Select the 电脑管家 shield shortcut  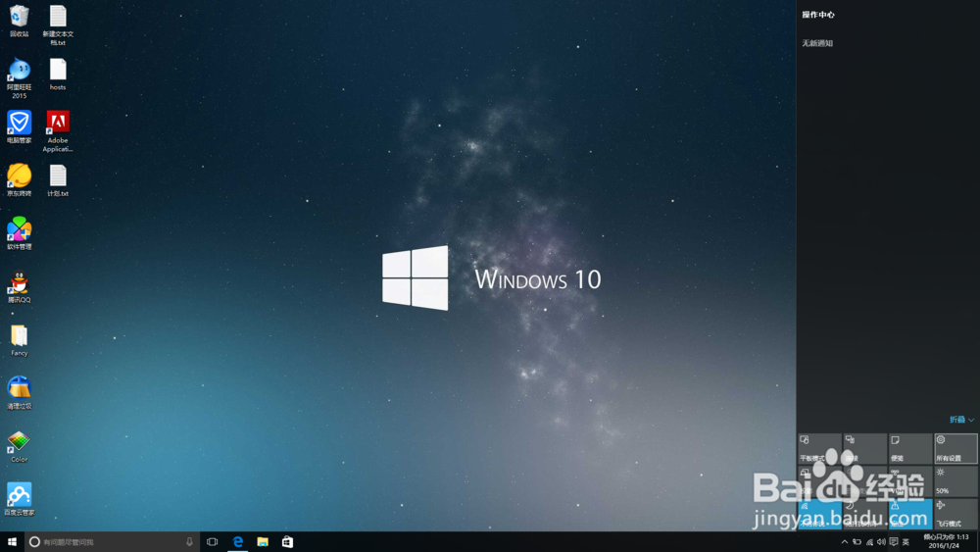20,127
